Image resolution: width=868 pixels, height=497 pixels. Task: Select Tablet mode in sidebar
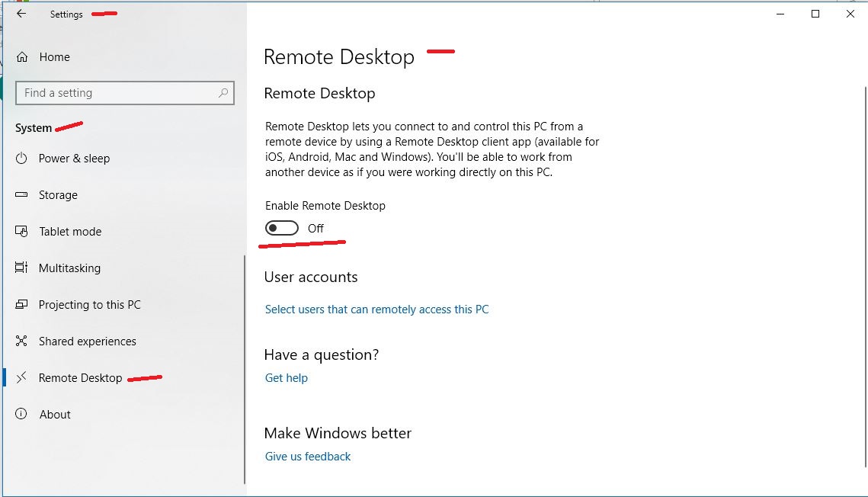click(x=70, y=231)
